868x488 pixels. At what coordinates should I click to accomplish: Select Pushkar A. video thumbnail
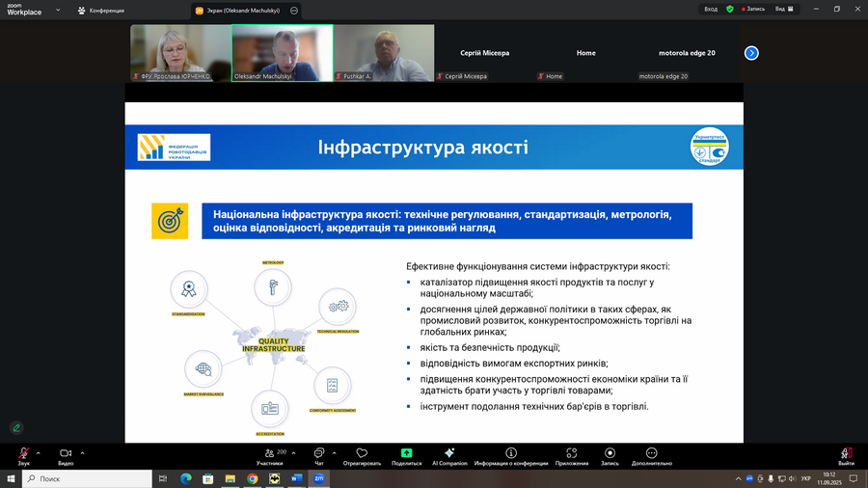click(x=384, y=53)
